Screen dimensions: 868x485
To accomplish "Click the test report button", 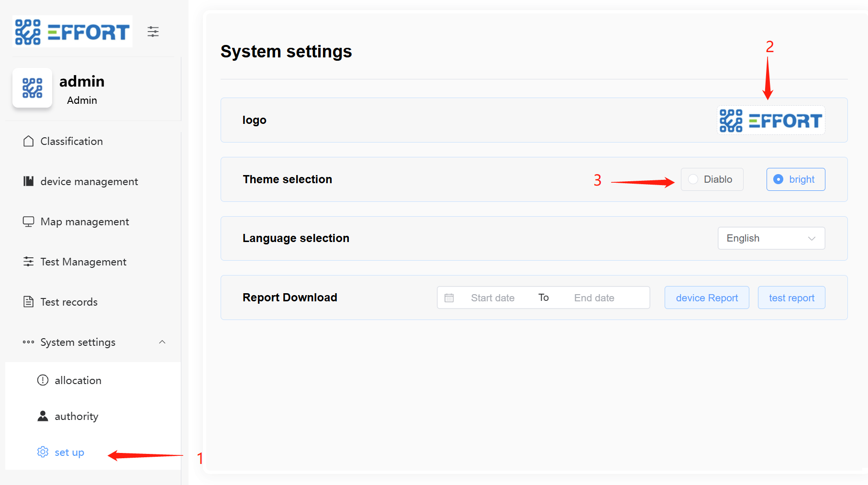I will [791, 298].
